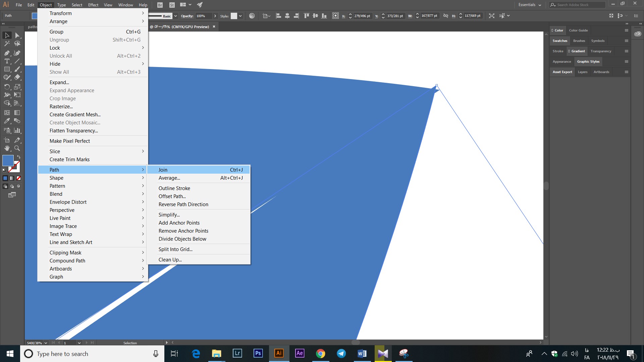
Task: Select the Rectangle tool
Action: [7, 69]
